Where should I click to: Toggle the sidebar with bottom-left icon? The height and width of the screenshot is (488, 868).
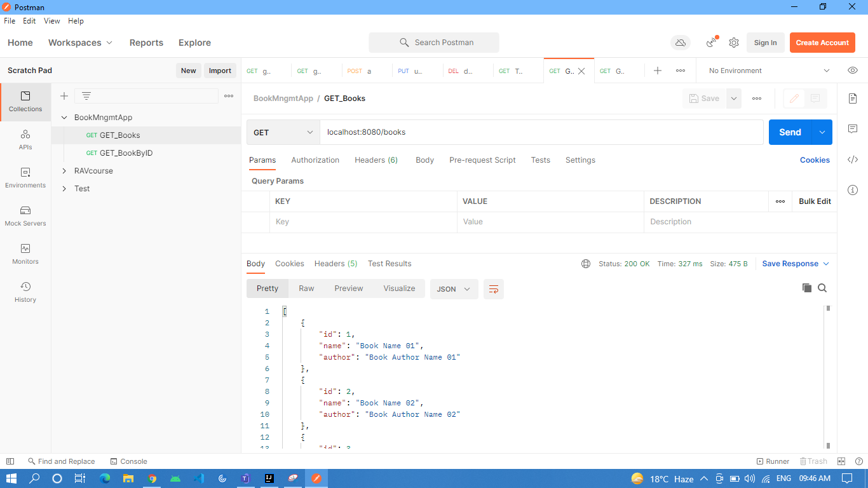tap(10, 461)
